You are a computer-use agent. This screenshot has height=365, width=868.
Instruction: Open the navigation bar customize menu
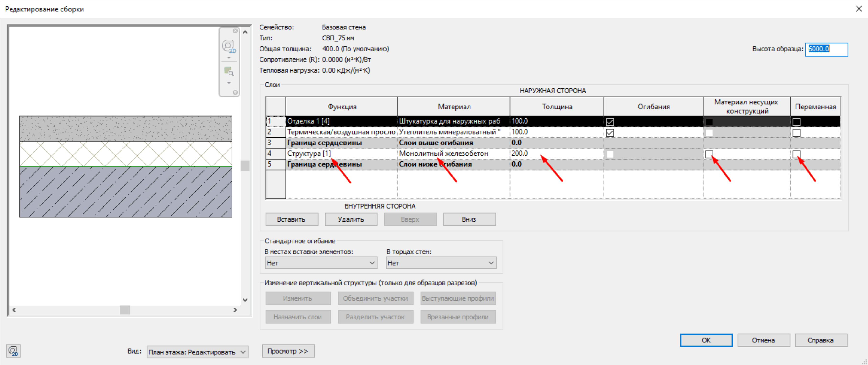coord(235,92)
